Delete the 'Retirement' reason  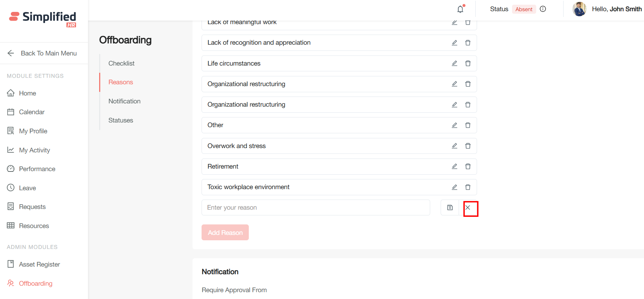pyautogui.click(x=468, y=166)
